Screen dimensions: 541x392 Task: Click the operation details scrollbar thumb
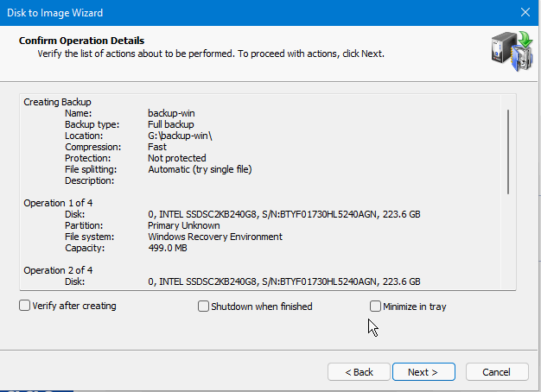(508, 152)
